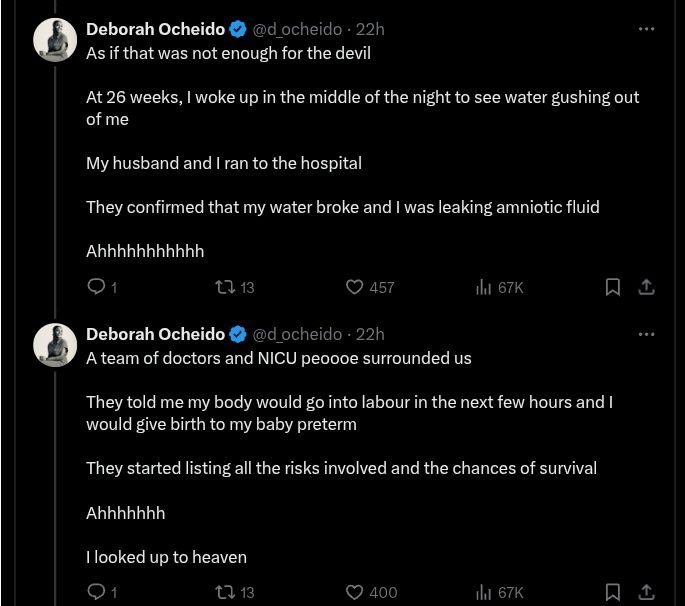View analytics of the first tweet
This screenshot has height=606, width=685.
click(x=484, y=287)
